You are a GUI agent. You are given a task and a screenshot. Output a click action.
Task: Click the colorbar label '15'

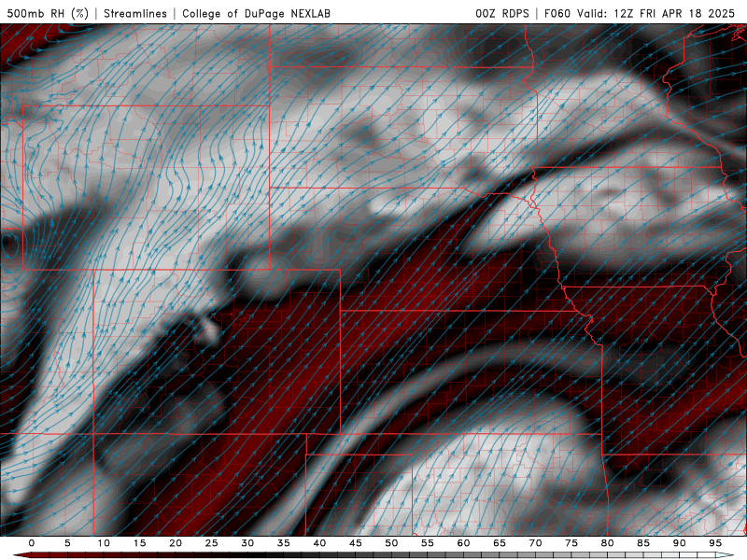139,543
